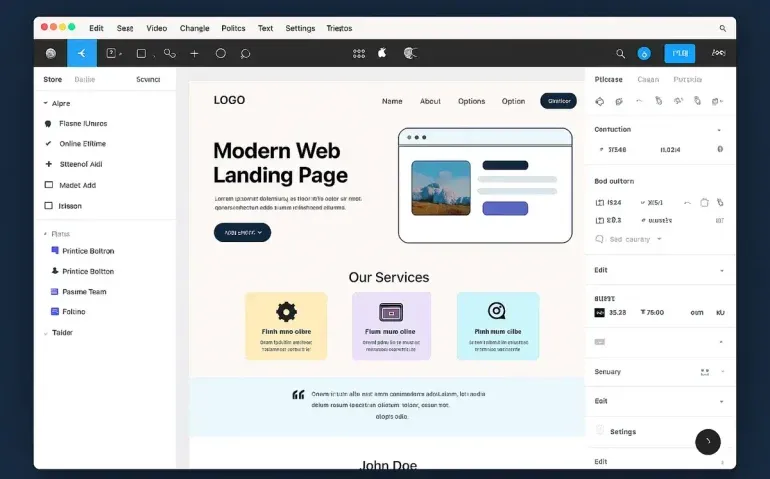
Task: Click the About link in page navbar
Action: point(430,101)
